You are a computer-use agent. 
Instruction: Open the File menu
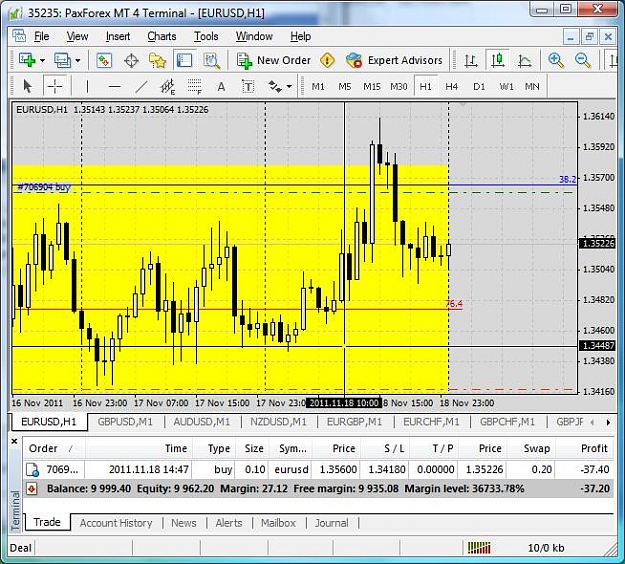click(41, 36)
